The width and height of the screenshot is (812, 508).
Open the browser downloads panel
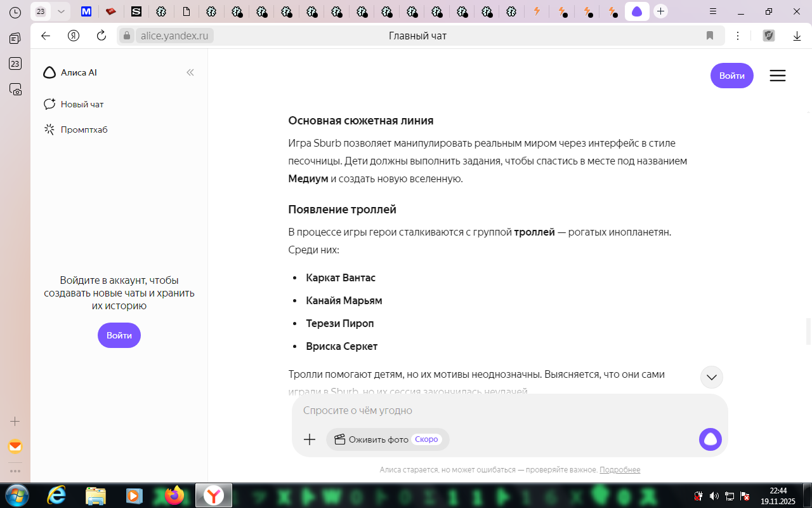click(797, 36)
